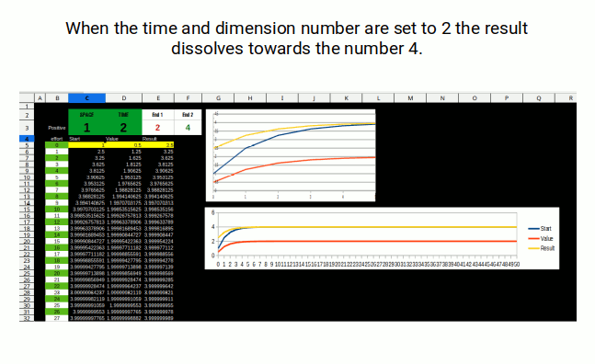Select row header 5
The width and height of the screenshot is (595, 364).
(x=27, y=145)
